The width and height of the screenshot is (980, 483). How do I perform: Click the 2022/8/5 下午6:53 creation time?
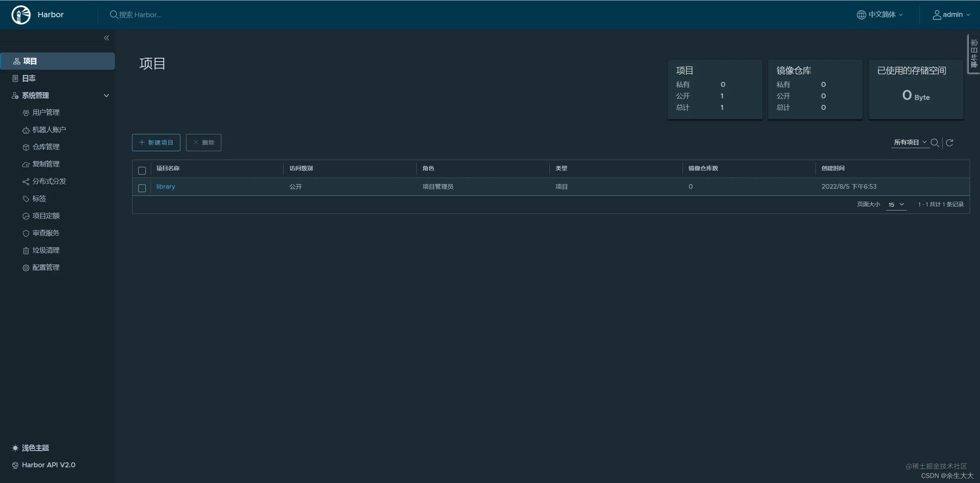click(849, 187)
